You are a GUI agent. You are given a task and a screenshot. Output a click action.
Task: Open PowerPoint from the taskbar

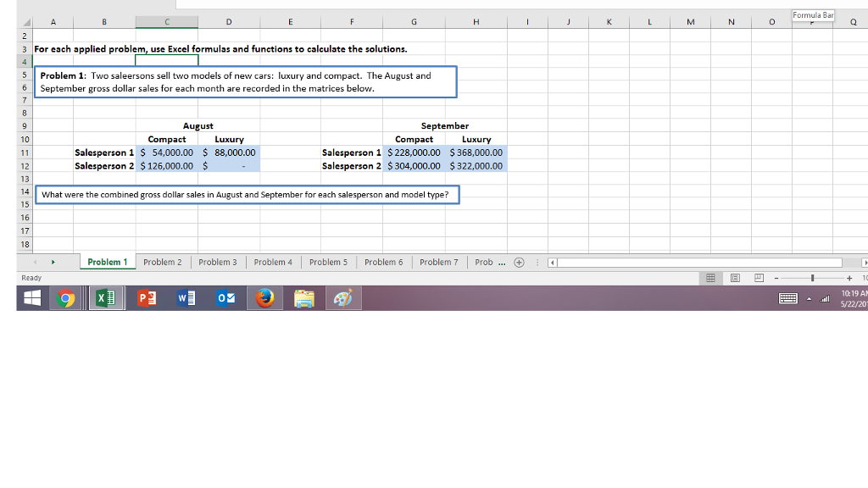[x=147, y=298]
